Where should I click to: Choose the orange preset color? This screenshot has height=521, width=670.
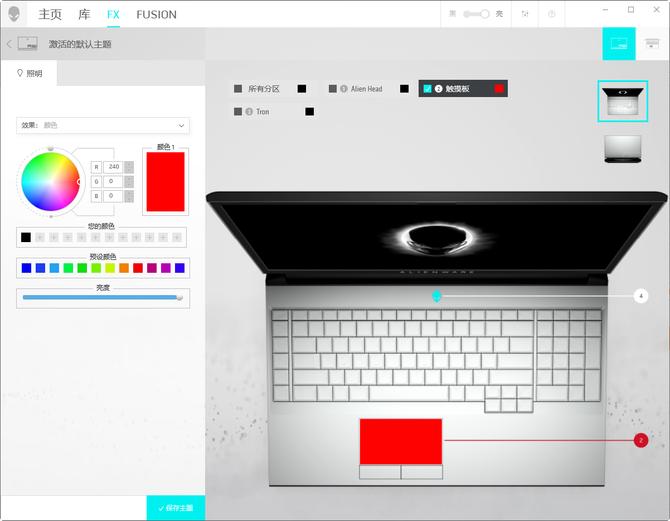[124, 268]
